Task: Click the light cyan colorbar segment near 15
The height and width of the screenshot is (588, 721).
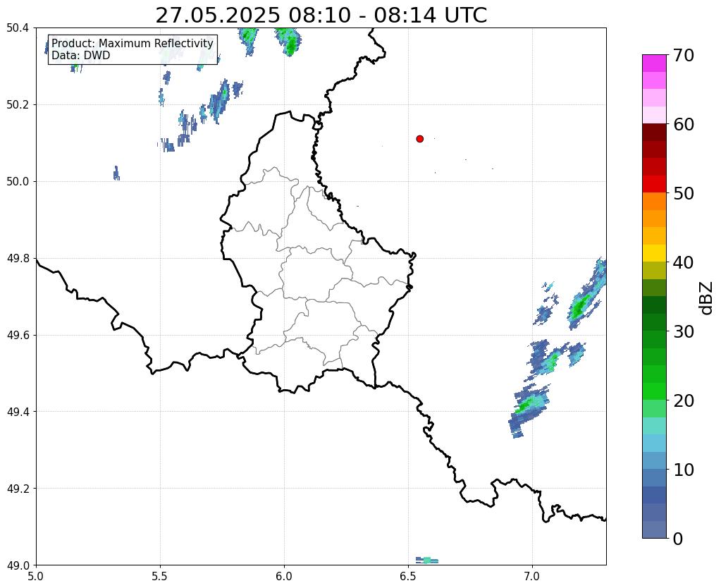Action: tap(654, 426)
